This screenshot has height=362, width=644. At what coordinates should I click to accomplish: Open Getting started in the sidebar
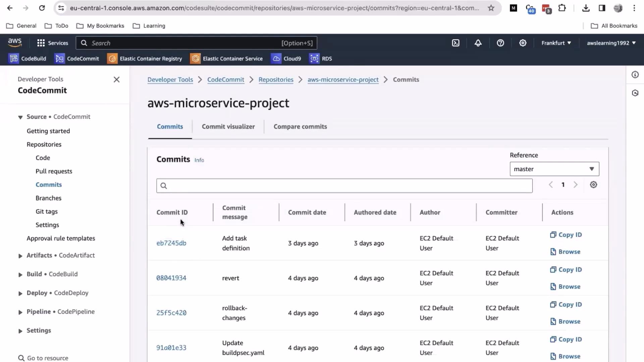pyautogui.click(x=48, y=131)
